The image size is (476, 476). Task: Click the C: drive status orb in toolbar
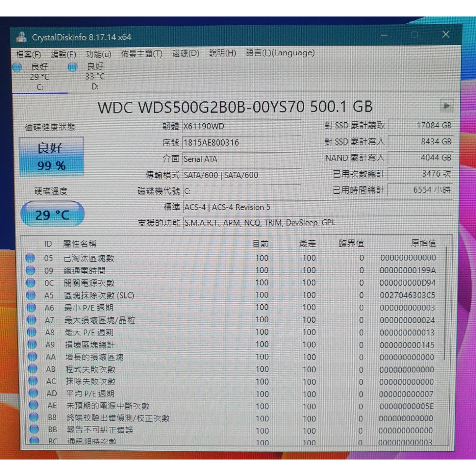point(17,67)
